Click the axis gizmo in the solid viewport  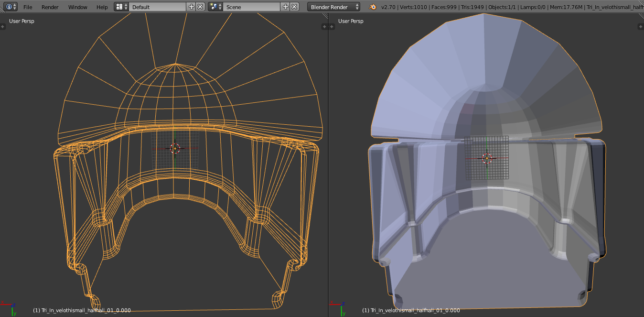(337, 308)
